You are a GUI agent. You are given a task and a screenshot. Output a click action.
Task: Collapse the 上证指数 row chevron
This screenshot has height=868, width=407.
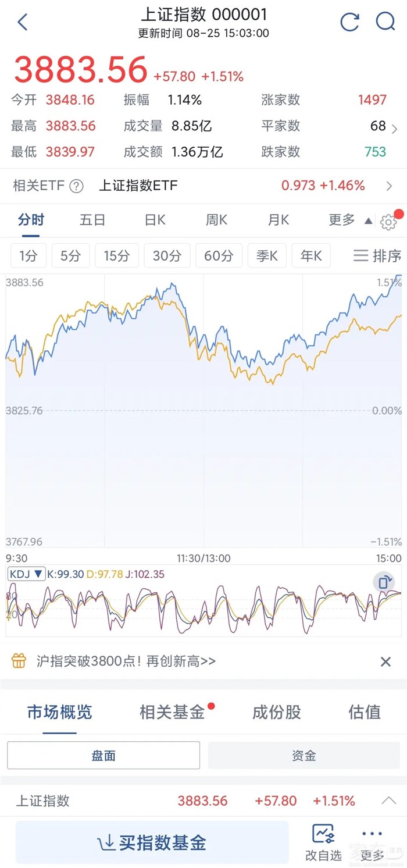coord(388,801)
